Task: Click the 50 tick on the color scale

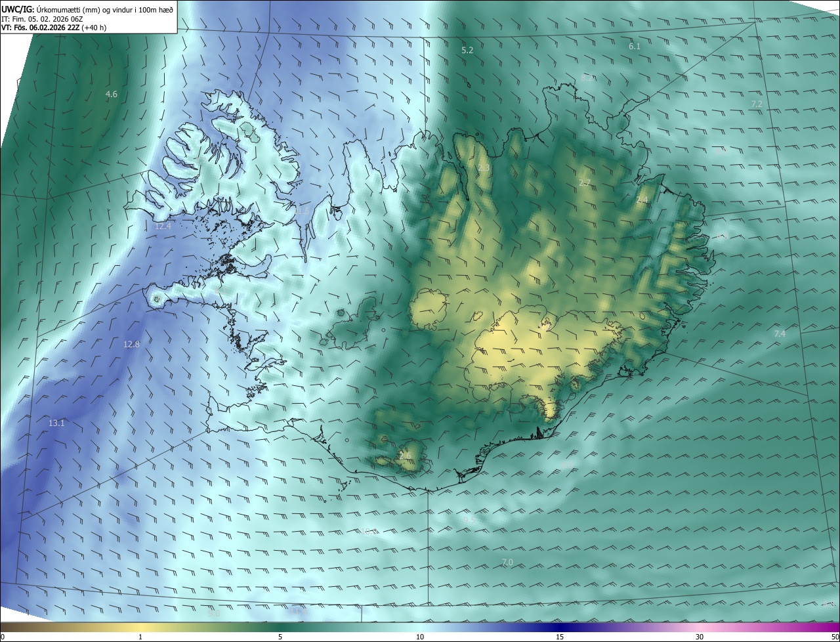Action: [x=835, y=637]
